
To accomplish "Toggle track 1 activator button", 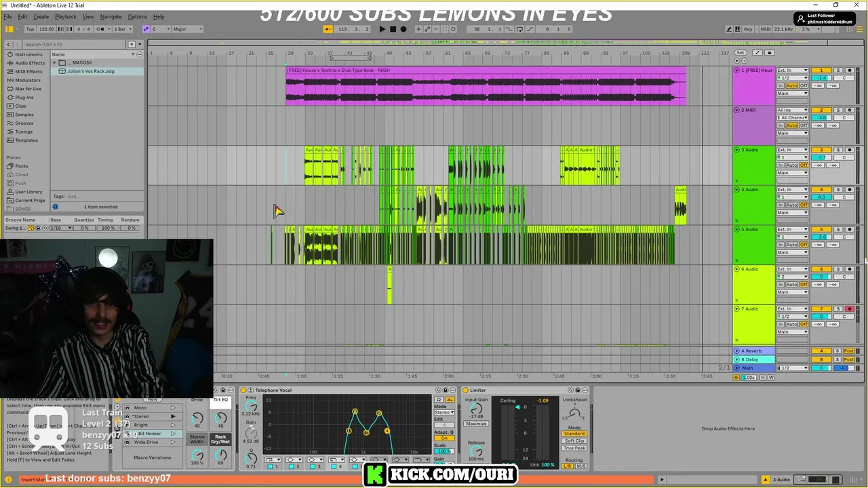I will (x=821, y=70).
